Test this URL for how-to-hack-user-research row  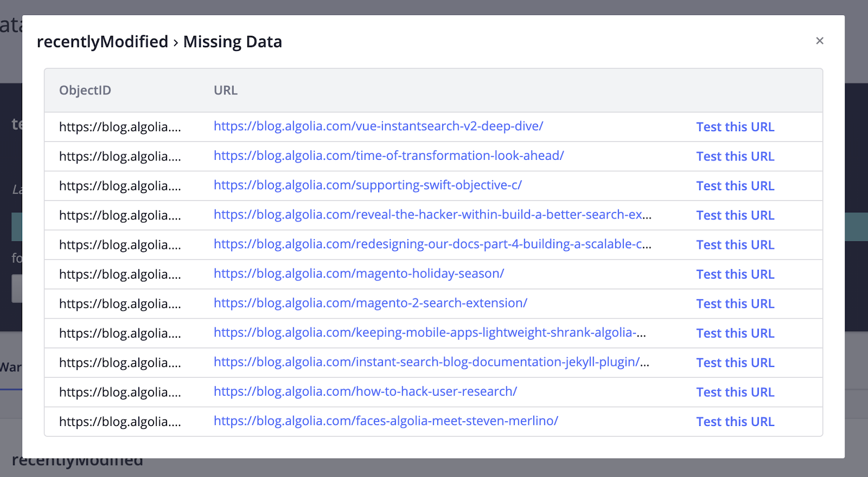(735, 392)
